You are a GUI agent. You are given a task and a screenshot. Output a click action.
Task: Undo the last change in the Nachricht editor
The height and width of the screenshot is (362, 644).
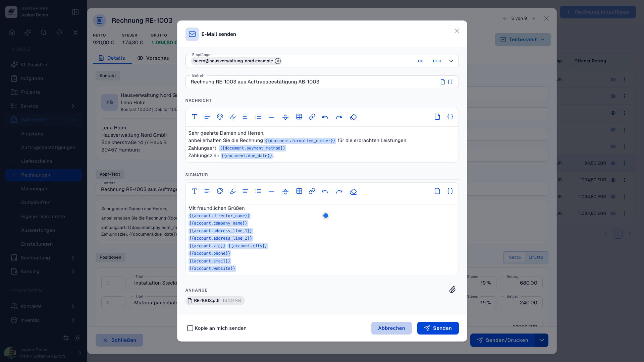point(325,117)
